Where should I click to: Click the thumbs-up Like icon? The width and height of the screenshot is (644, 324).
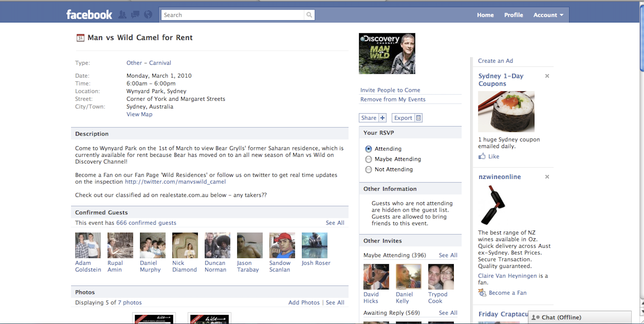click(x=482, y=156)
